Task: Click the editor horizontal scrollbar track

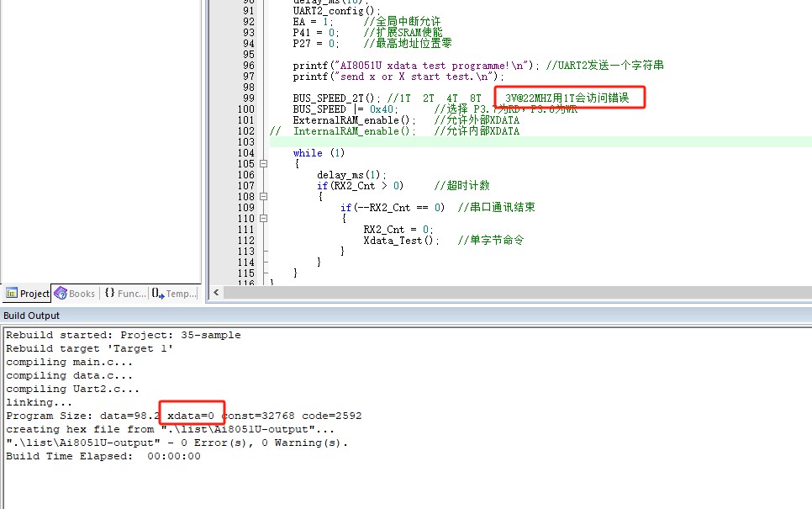Action: pyautogui.click(x=518, y=293)
